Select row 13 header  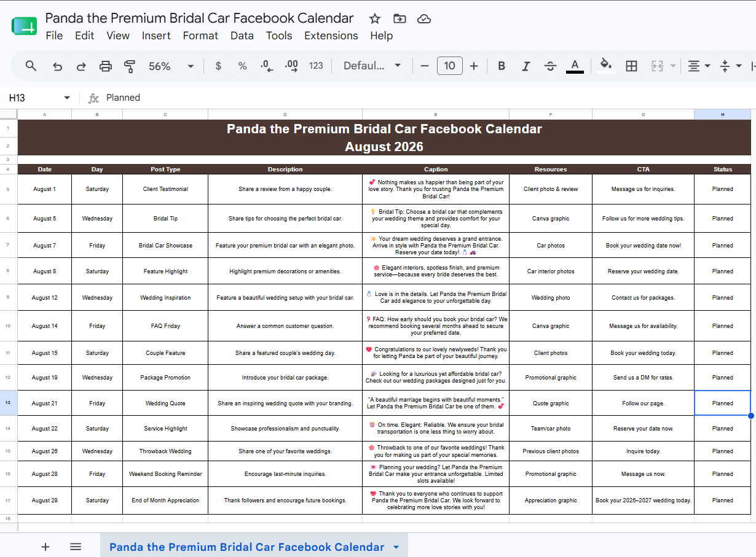[9, 403]
